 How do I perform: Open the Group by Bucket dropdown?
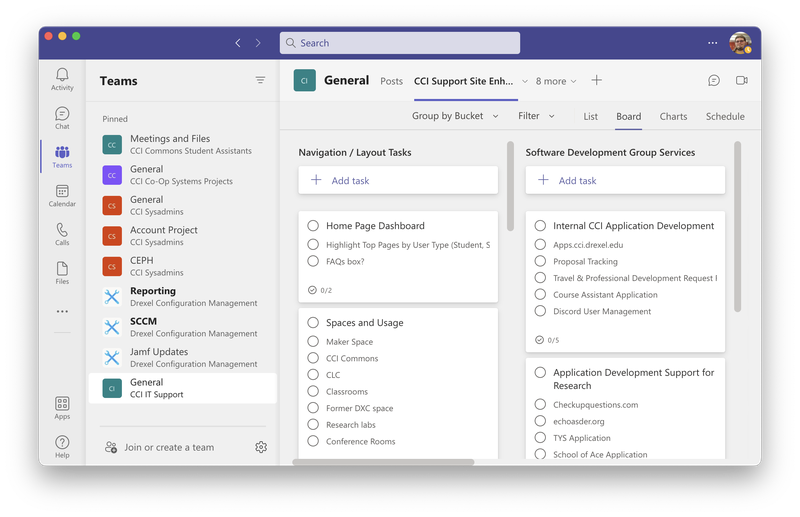(455, 116)
